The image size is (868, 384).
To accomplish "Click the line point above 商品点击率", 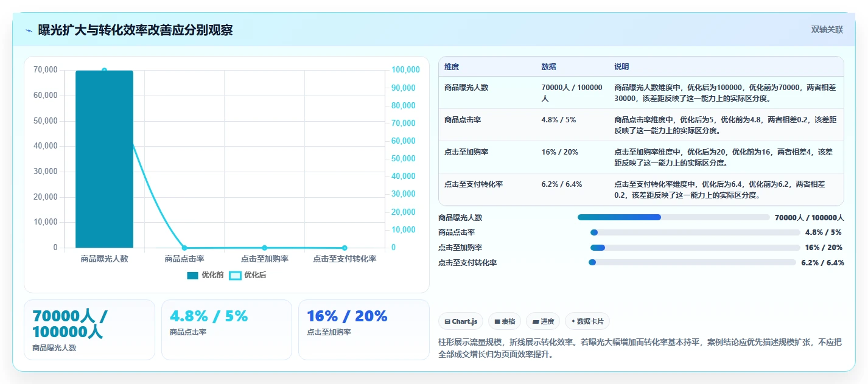I will tap(184, 248).
